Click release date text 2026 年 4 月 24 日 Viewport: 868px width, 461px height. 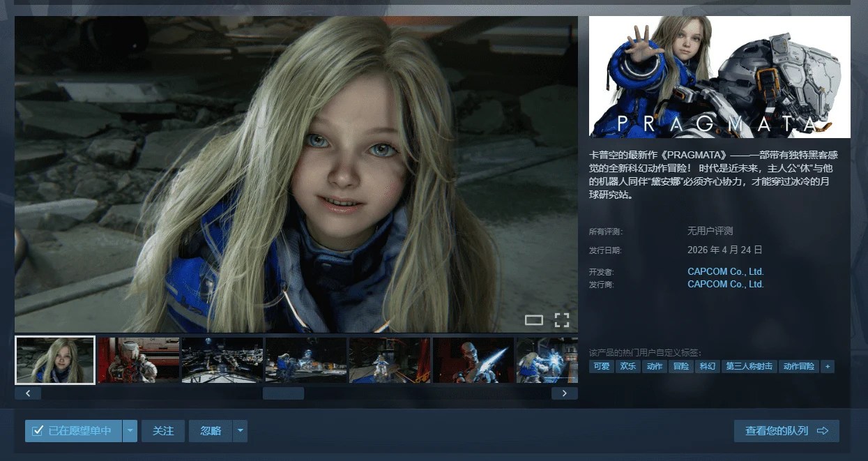pyautogui.click(x=725, y=250)
